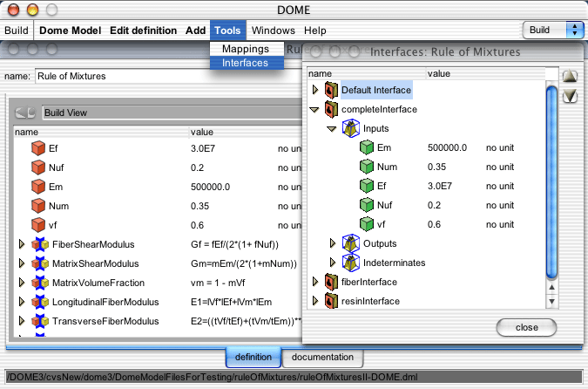Click the green cube icon for vf input
Screen dimensions: 588x389
(x=367, y=224)
